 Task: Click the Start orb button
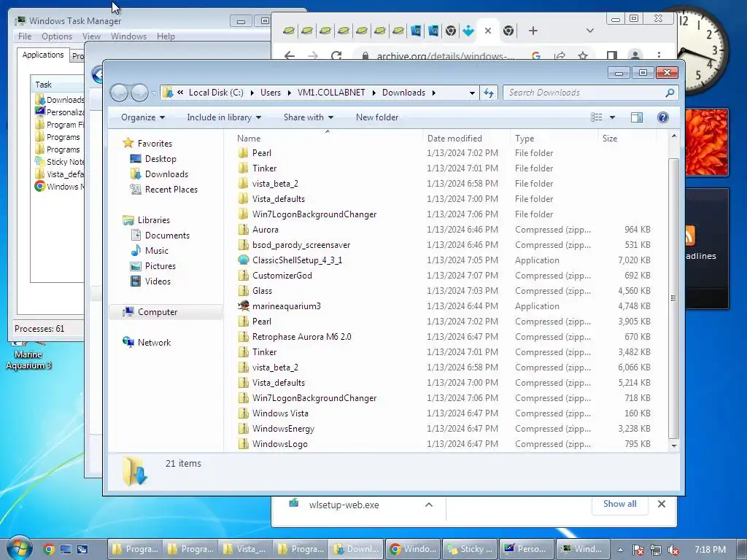(20, 548)
